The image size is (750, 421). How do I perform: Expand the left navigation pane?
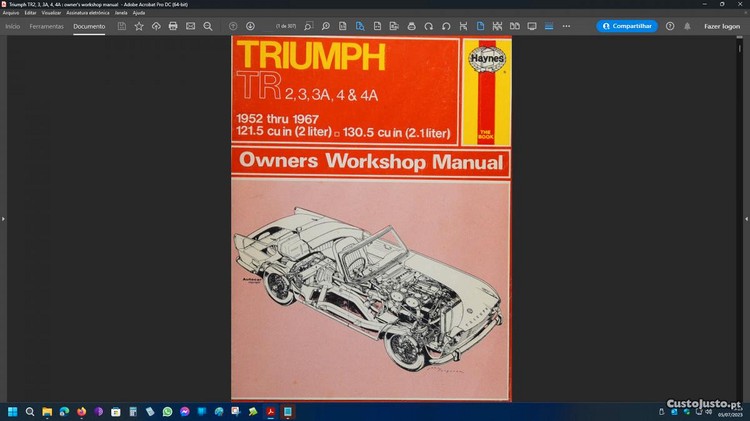coord(4,218)
